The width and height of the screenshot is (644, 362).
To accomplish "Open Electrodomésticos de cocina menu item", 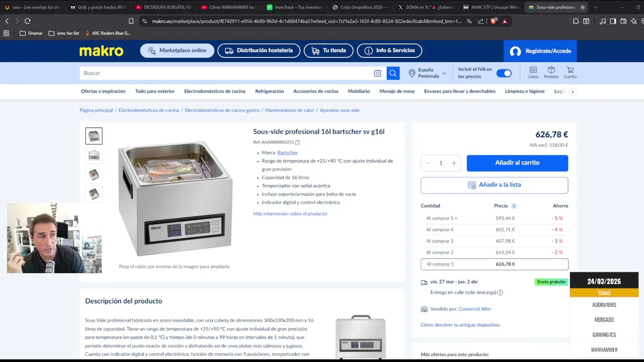I will (x=215, y=92).
